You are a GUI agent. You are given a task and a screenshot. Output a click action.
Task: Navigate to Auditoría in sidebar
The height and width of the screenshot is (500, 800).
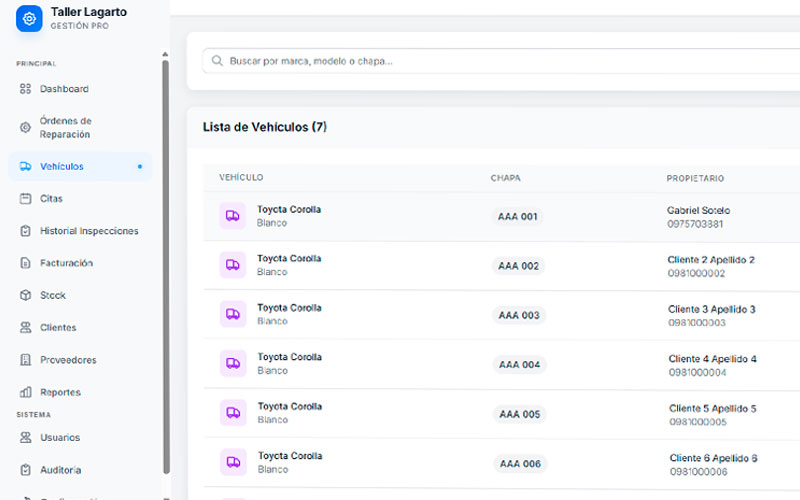point(61,470)
